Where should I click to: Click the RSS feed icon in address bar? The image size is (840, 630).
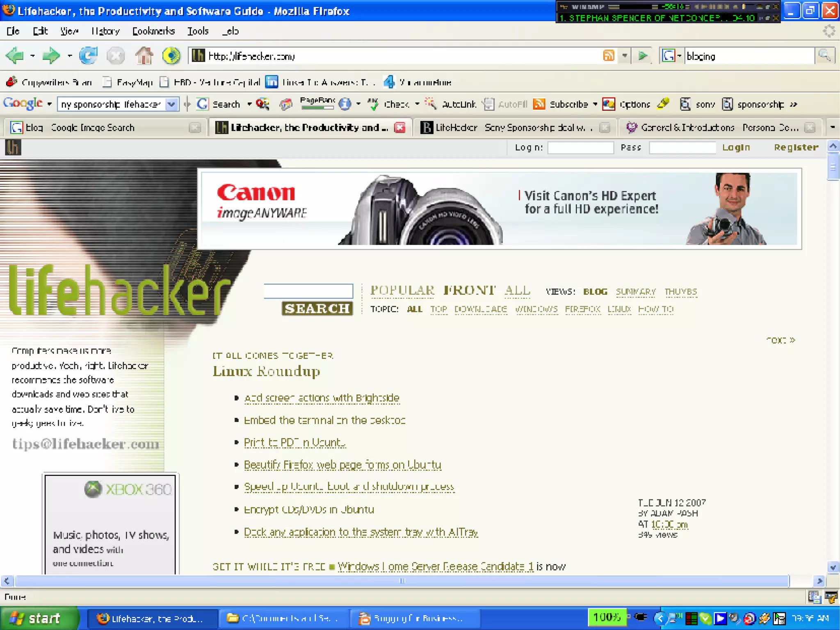[608, 55]
